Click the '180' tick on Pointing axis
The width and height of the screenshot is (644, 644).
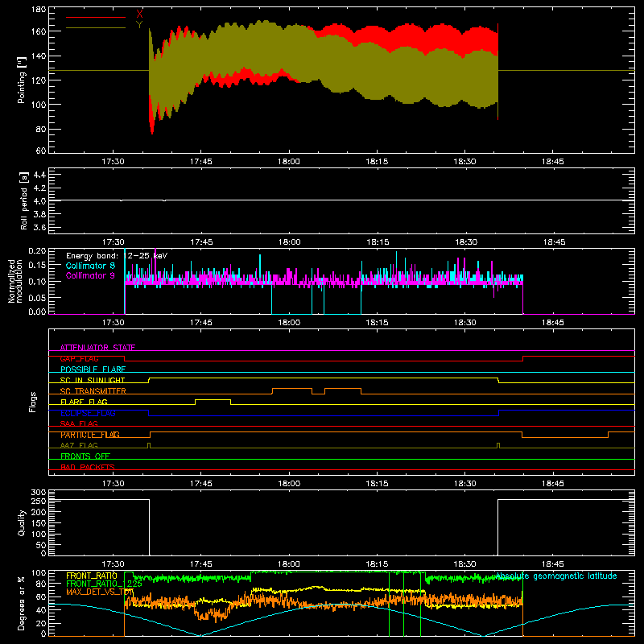pos(39,9)
